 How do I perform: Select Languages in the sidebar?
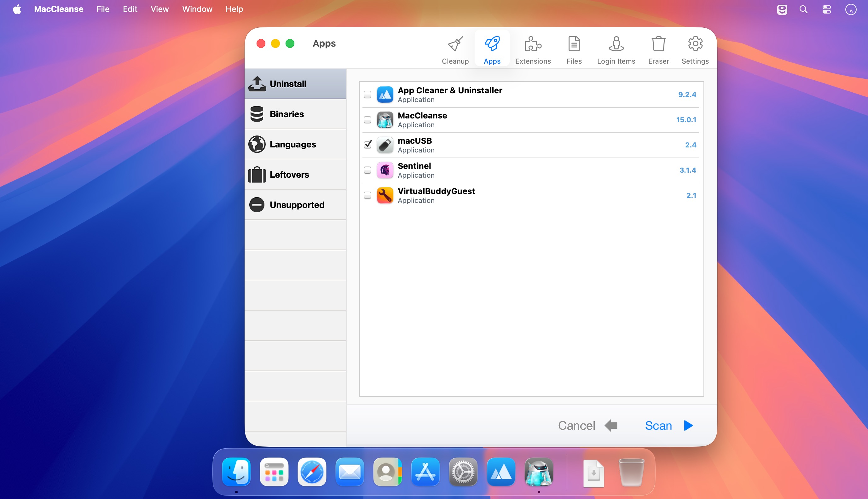coord(295,144)
